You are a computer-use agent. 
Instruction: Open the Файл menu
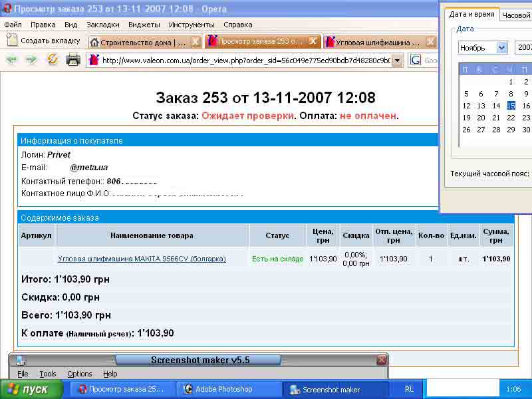coord(13,25)
